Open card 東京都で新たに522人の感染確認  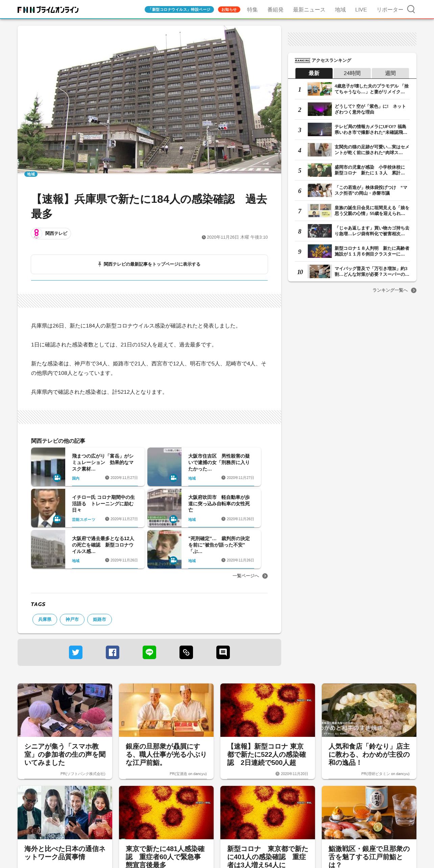[x=268, y=731]
